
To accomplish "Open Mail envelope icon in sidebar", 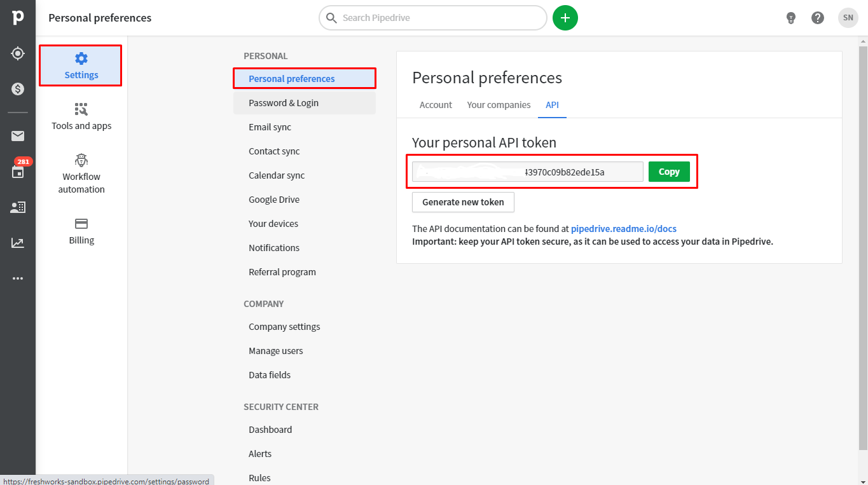I will 18,136.
